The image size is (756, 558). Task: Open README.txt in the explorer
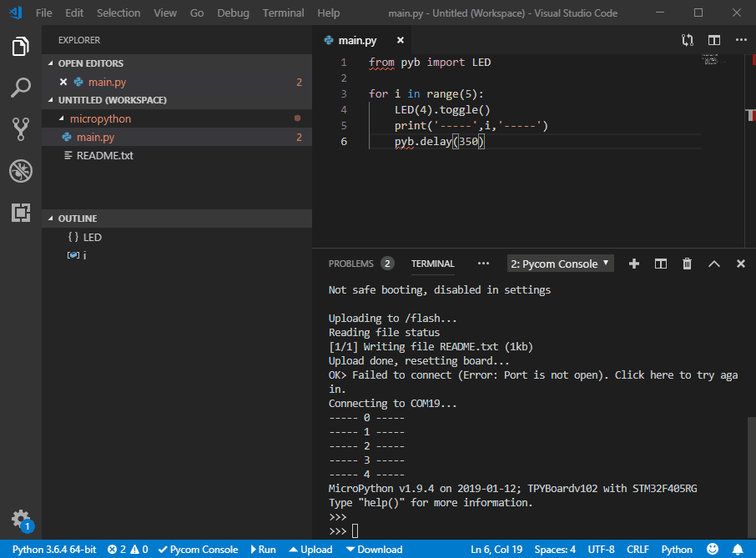[x=177, y=155]
